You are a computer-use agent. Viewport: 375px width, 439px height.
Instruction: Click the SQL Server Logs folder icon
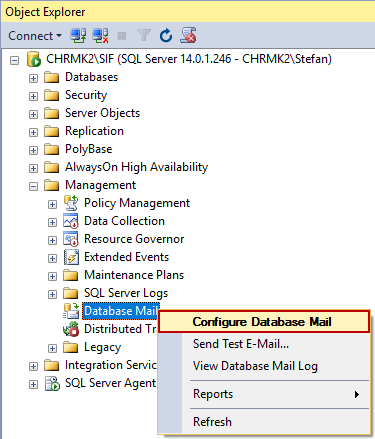pyautogui.click(x=71, y=293)
